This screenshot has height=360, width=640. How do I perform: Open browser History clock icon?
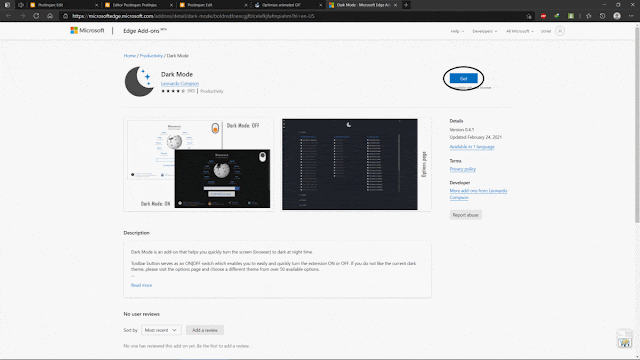tap(602, 16)
